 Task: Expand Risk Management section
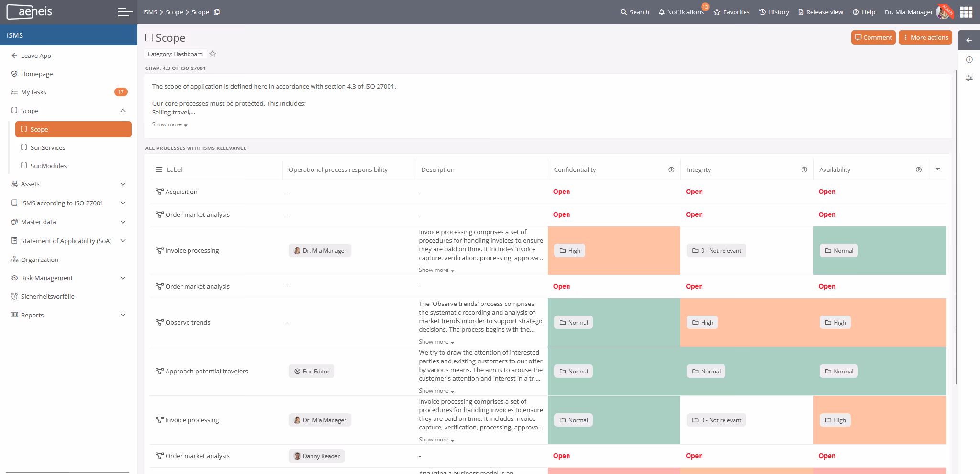click(x=123, y=278)
